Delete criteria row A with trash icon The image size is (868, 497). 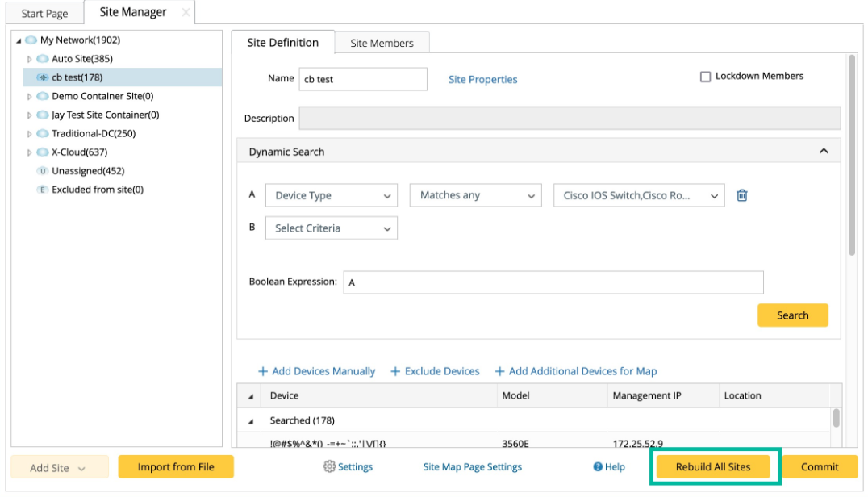[x=742, y=195]
